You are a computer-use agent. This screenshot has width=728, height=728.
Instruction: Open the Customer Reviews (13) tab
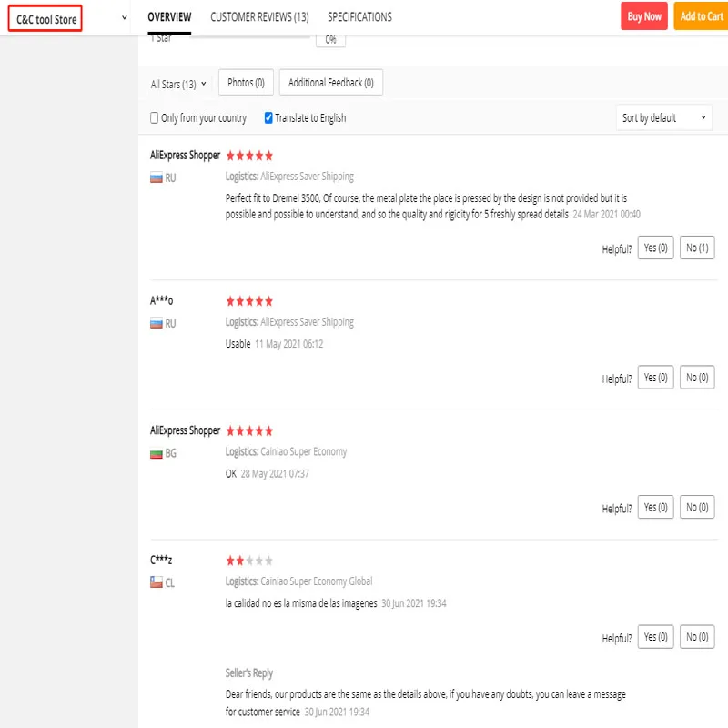(x=259, y=17)
